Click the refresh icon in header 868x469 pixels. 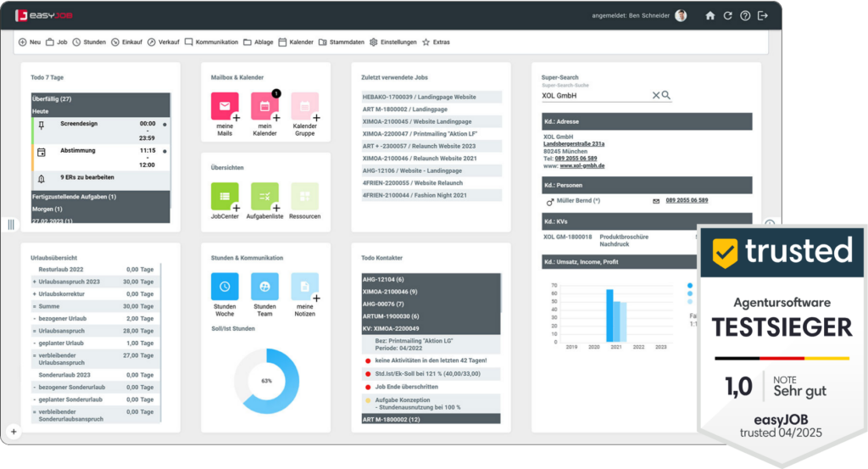[727, 15]
